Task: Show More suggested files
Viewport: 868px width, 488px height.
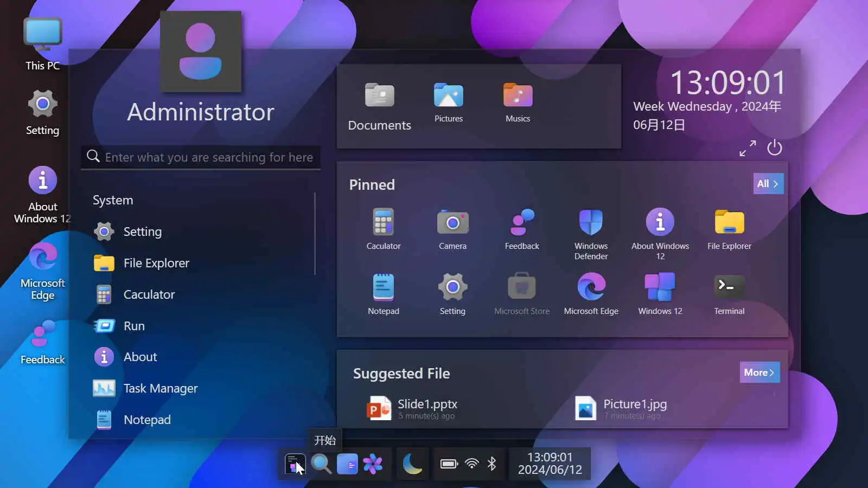Action: (759, 373)
